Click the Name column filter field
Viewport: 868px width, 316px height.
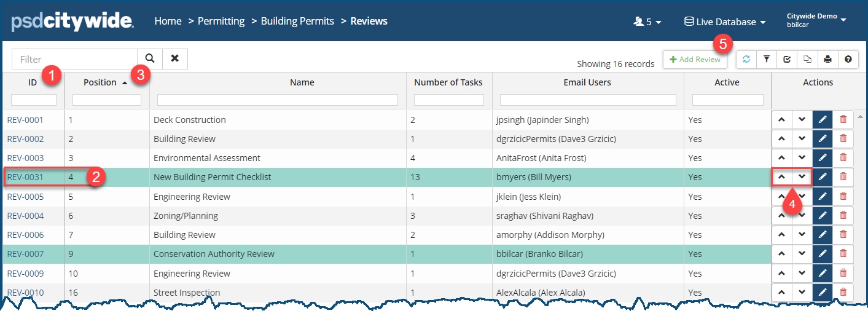pos(278,100)
